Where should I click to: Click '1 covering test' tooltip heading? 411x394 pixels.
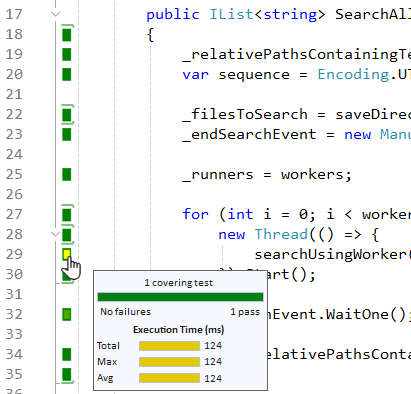[179, 283]
